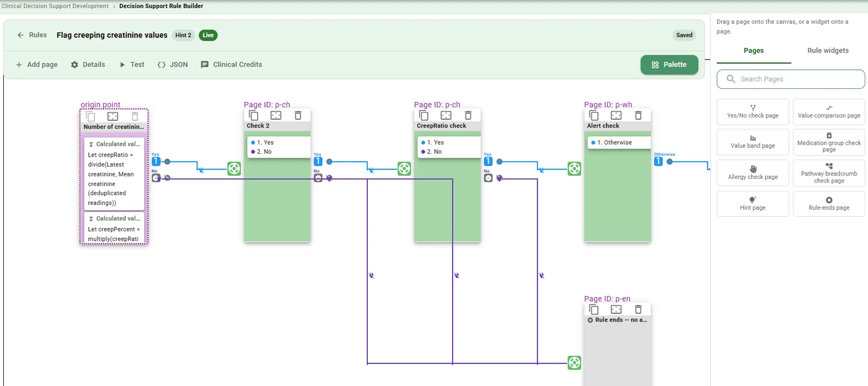Select the Allergy check page tile

click(752, 173)
